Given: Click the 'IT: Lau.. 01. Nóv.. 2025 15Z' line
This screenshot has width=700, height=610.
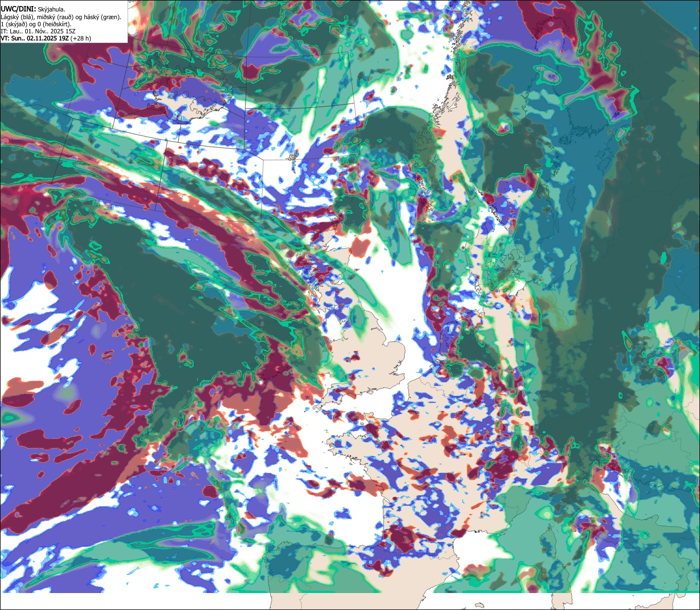Looking at the screenshot, I should click(38, 31).
